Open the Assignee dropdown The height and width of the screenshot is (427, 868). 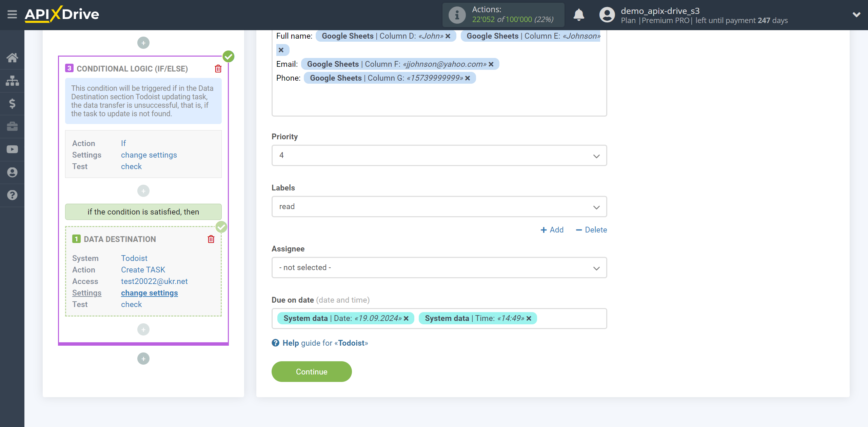[x=439, y=268]
